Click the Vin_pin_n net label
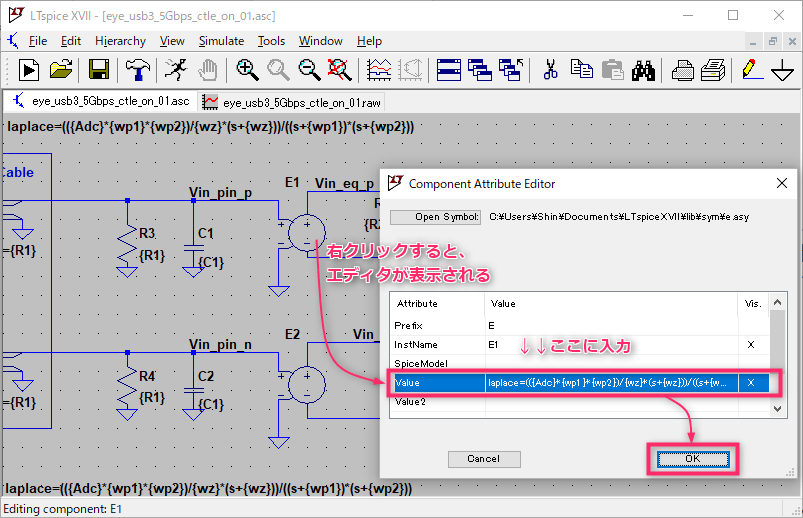 220,344
